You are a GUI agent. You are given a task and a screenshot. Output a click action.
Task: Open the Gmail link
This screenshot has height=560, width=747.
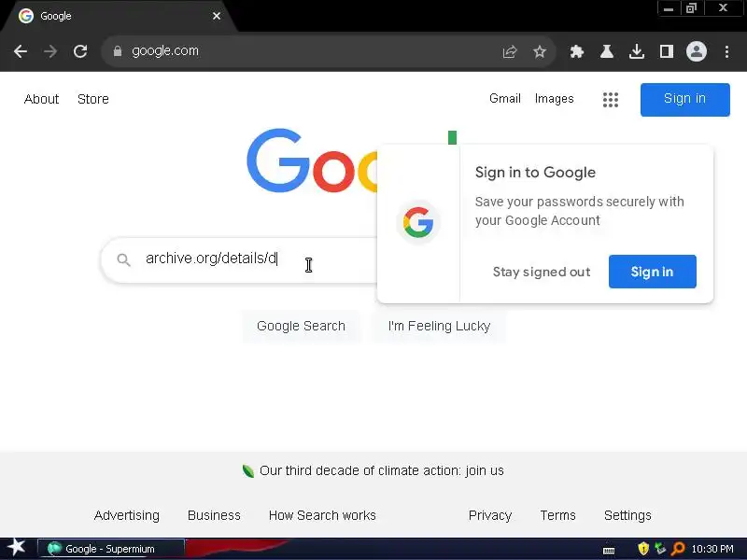click(504, 98)
